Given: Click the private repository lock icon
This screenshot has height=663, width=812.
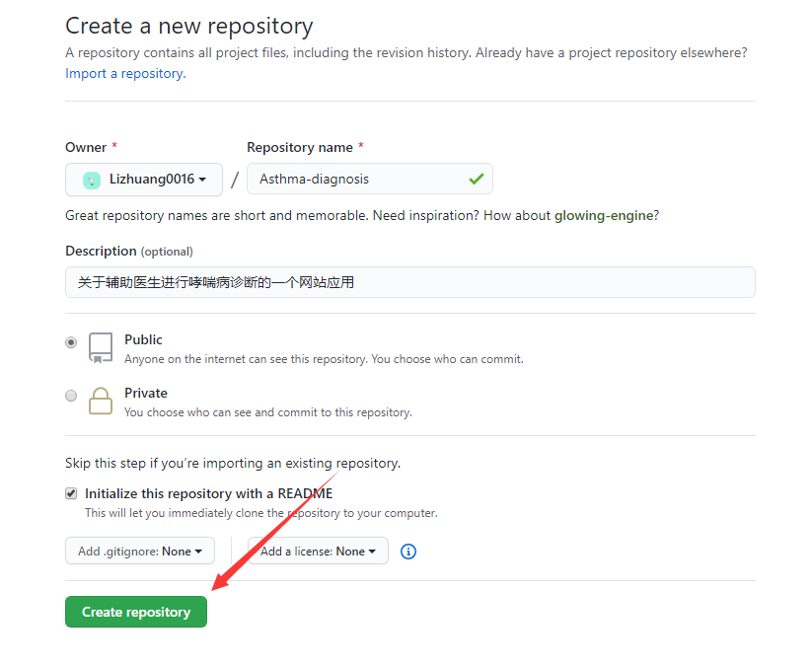Looking at the screenshot, I should 101,401.
